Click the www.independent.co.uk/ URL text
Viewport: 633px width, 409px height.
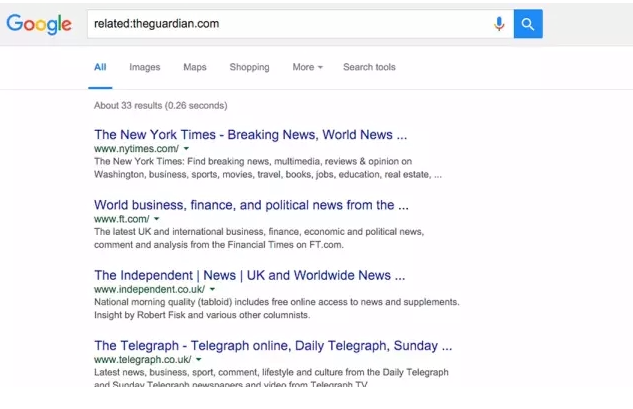point(149,289)
